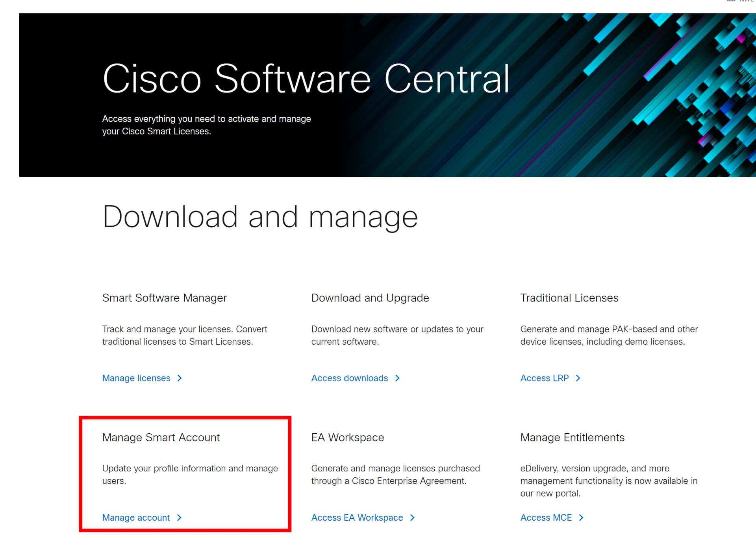Image resolution: width=756 pixels, height=536 pixels.
Task: Open the Access MCE link
Action: point(546,518)
